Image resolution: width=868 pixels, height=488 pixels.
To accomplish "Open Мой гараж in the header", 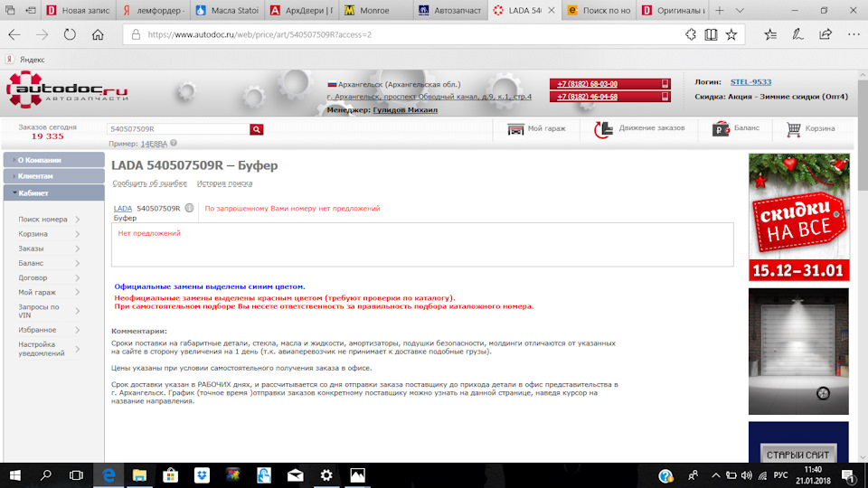I will [536, 129].
